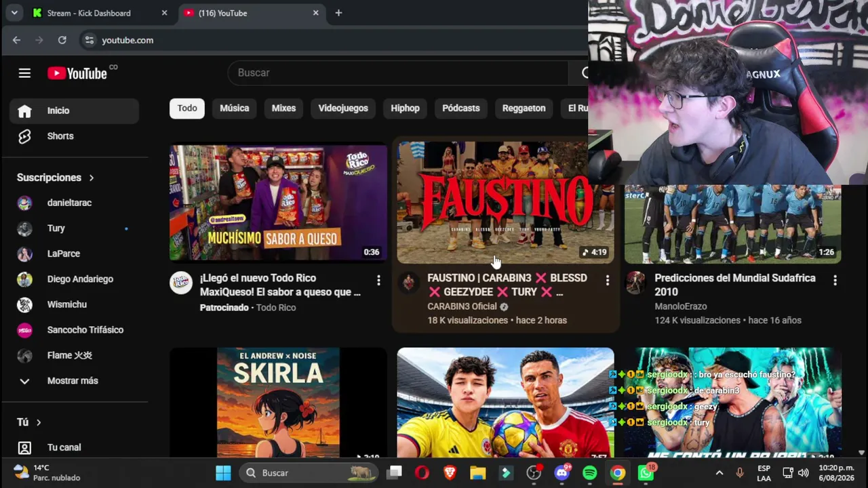
Task: Filter by Mixes chip
Action: tap(283, 108)
